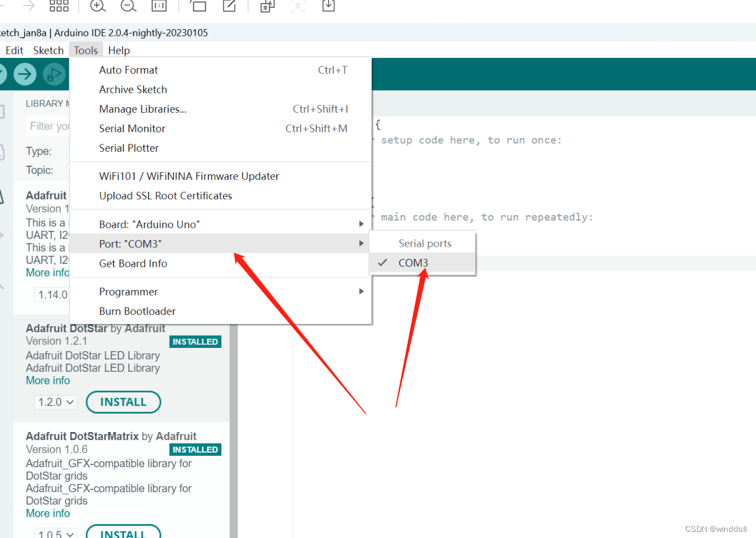Toggle the checked COM3 serial port
Viewport: 756px width, 538px height.
click(x=423, y=263)
